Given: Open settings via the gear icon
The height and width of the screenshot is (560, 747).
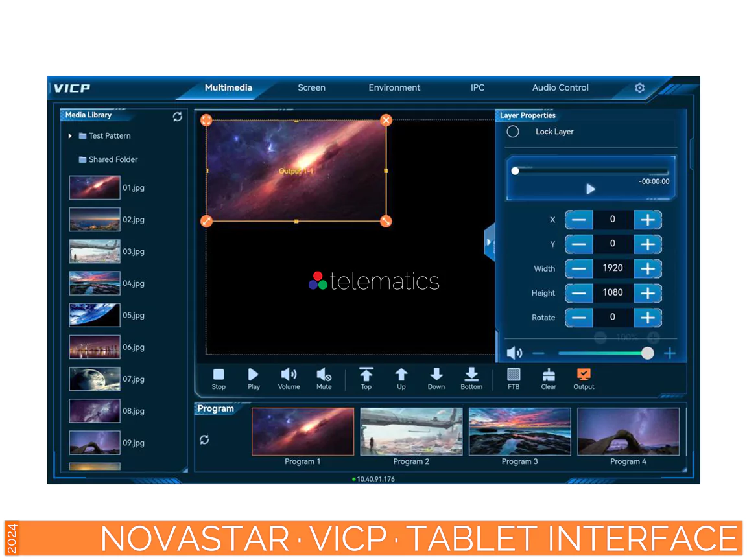Looking at the screenshot, I should click(x=640, y=88).
